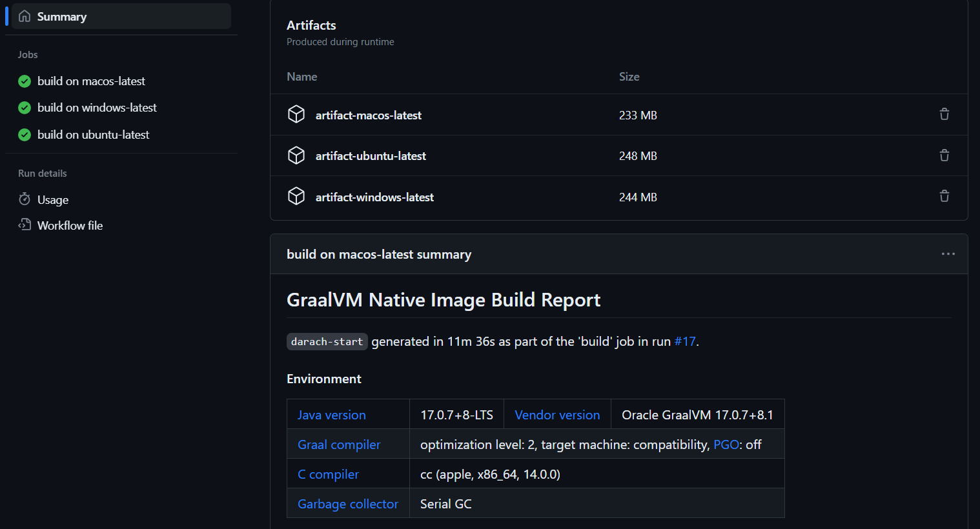
Task: Open the Summary page in the sidebar
Action: (x=121, y=16)
